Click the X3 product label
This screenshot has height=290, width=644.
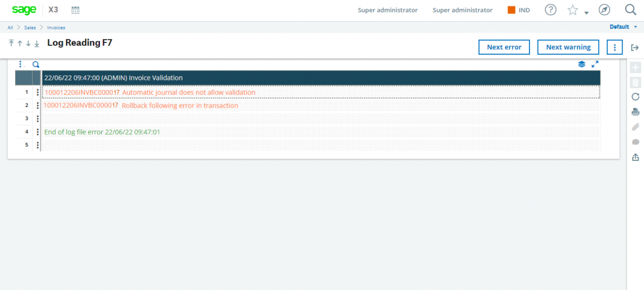coord(53,10)
